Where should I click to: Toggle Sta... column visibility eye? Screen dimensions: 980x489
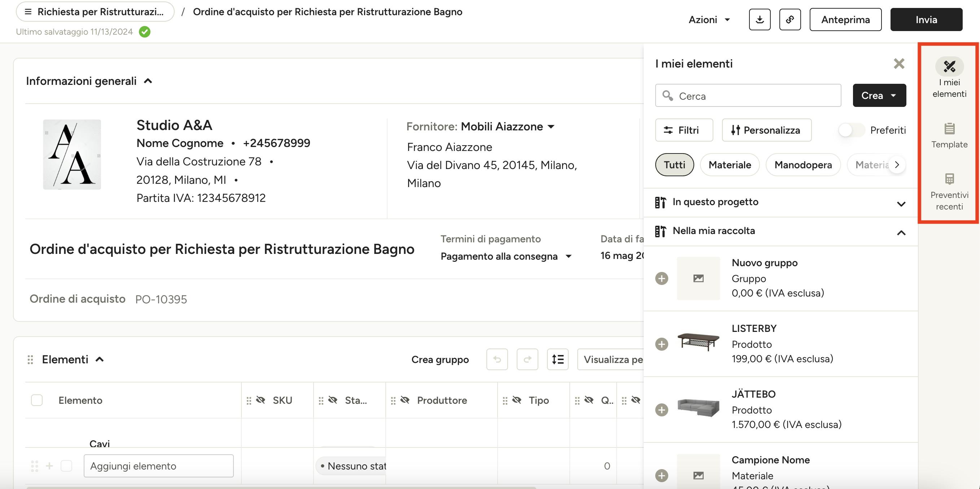(x=333, y=400)
